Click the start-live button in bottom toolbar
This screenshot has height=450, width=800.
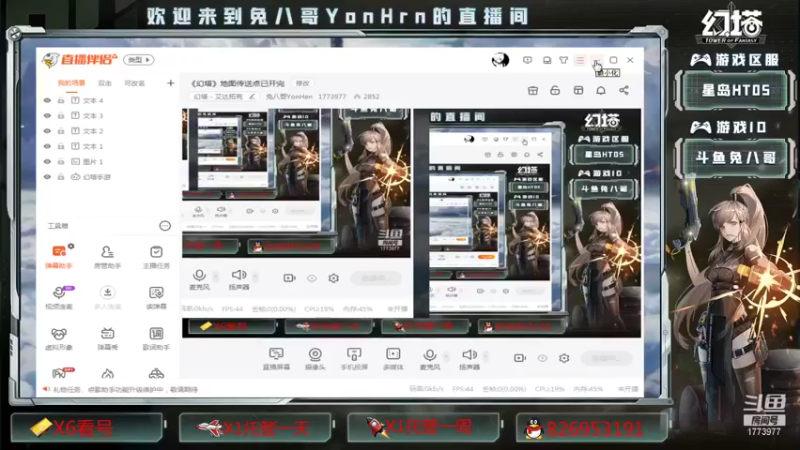(x=606, y=358)
